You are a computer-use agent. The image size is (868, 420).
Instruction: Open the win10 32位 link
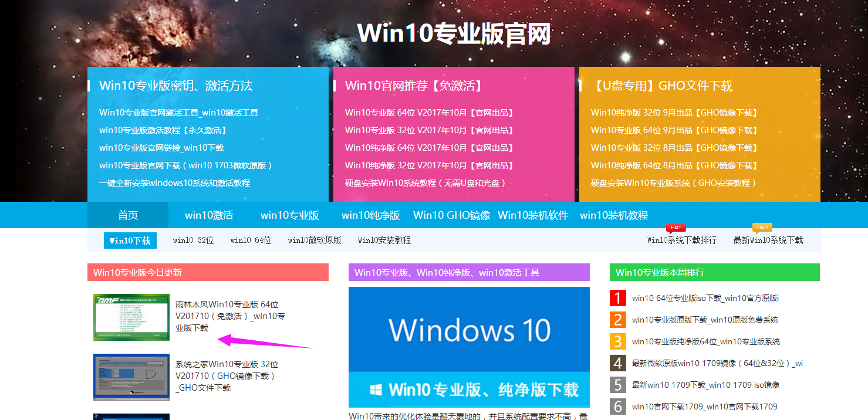coord(192,240)
